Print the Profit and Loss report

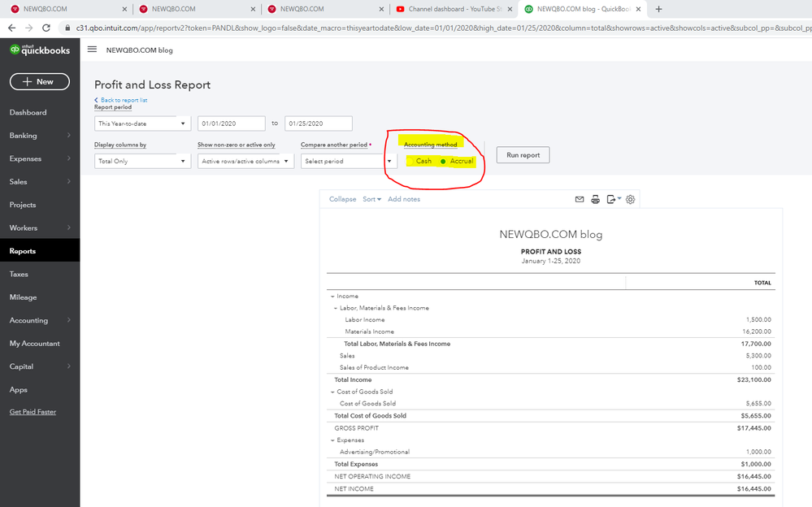pyautogui.click(x=596, y=199)
